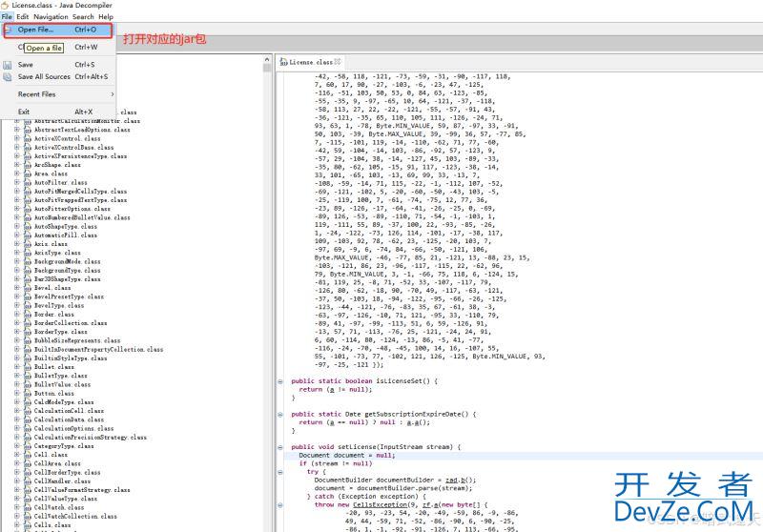Click the License.class tab's file icon
Screen dimensions: 763x532
(x=283, y=62)
